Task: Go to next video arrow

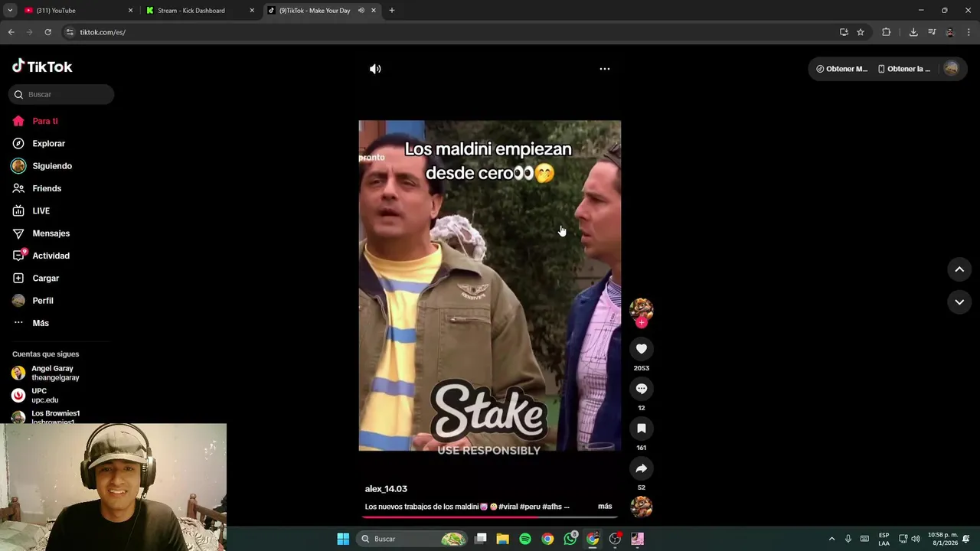Action: pos(959,302)
